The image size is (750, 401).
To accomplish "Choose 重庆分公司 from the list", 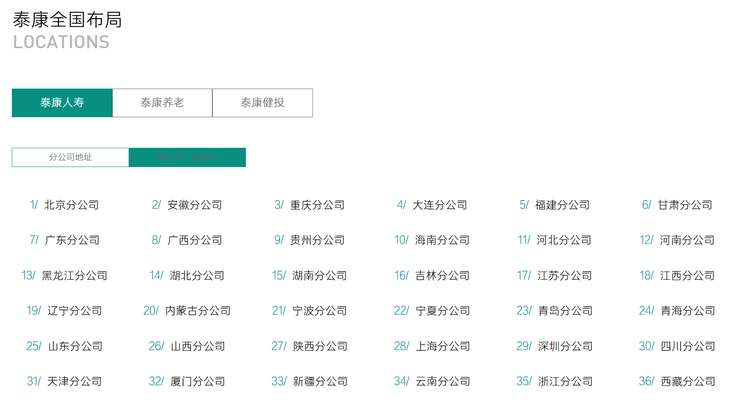I will (x=317, y=205).
